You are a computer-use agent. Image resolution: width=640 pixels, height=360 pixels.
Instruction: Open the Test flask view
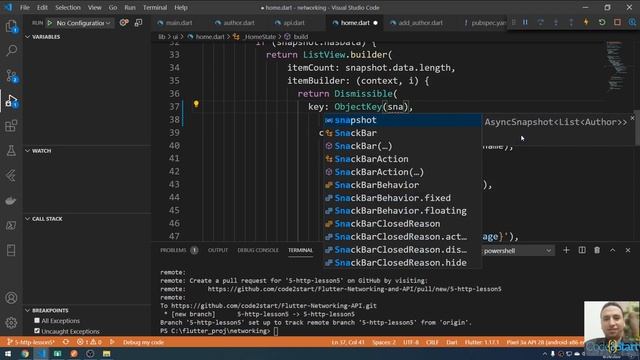click(11, 151)
